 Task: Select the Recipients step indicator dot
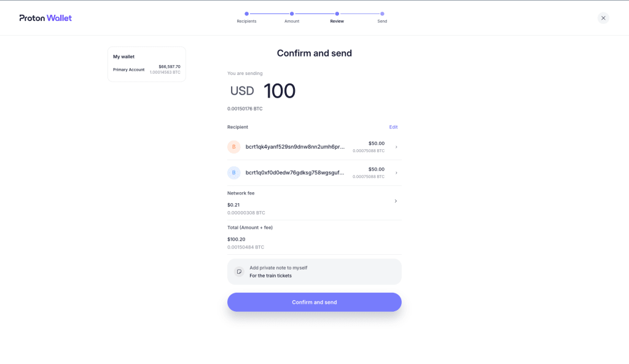246,12
